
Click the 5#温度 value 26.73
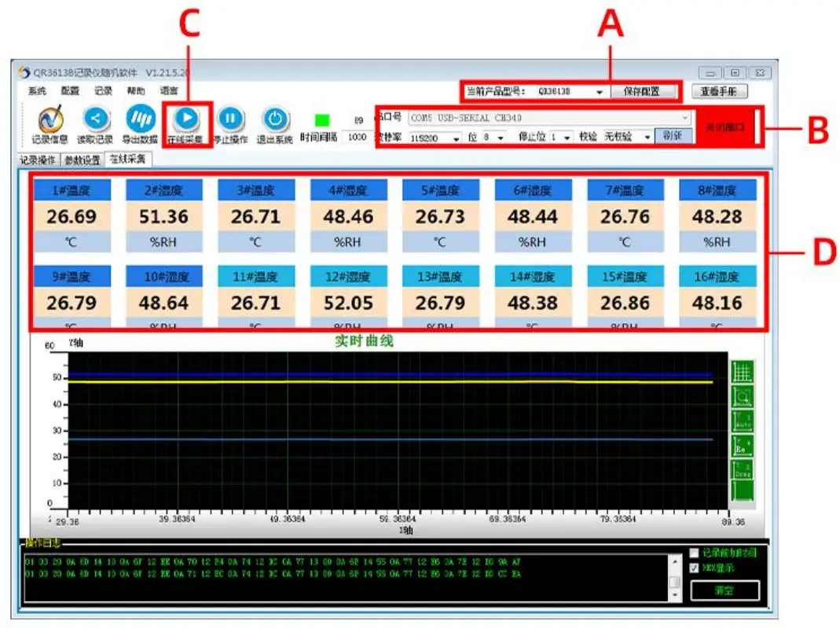pos(440,216)
